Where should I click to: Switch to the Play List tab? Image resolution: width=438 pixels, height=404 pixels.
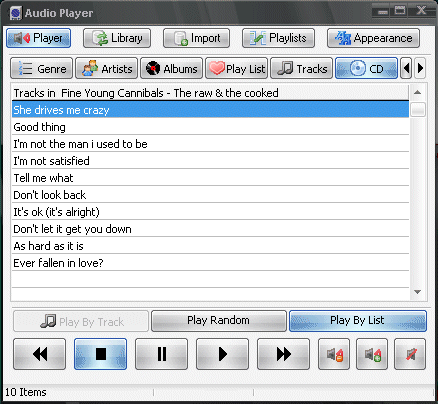pos(236,68)
